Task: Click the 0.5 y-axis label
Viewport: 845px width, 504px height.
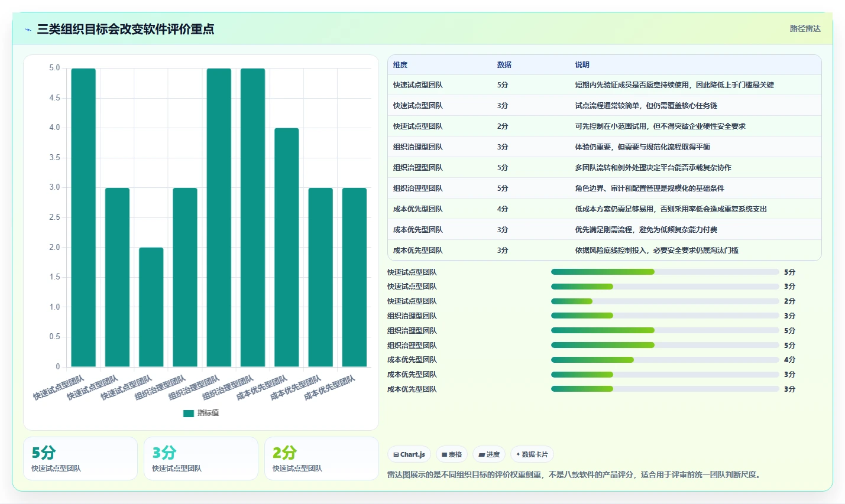Action: click(x=54, y=337)
